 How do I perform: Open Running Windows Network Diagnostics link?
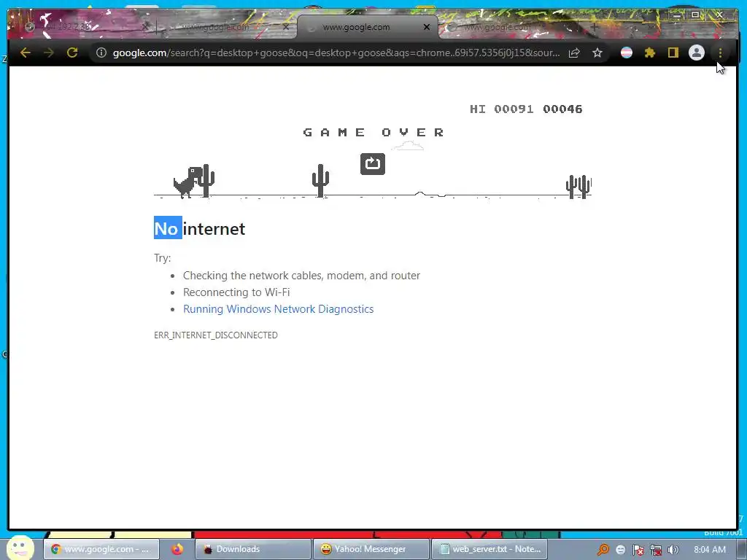(x=278, y=309)
